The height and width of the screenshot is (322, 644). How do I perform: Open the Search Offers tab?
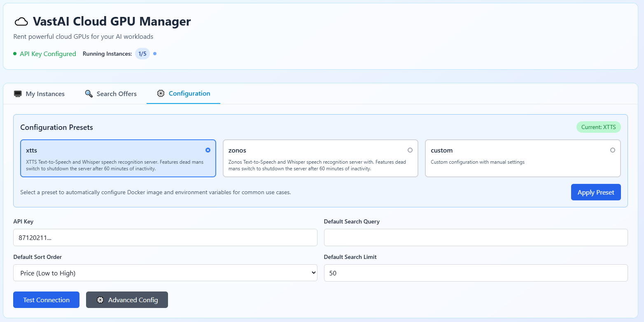pyautogui.click(x=111, y=94)
